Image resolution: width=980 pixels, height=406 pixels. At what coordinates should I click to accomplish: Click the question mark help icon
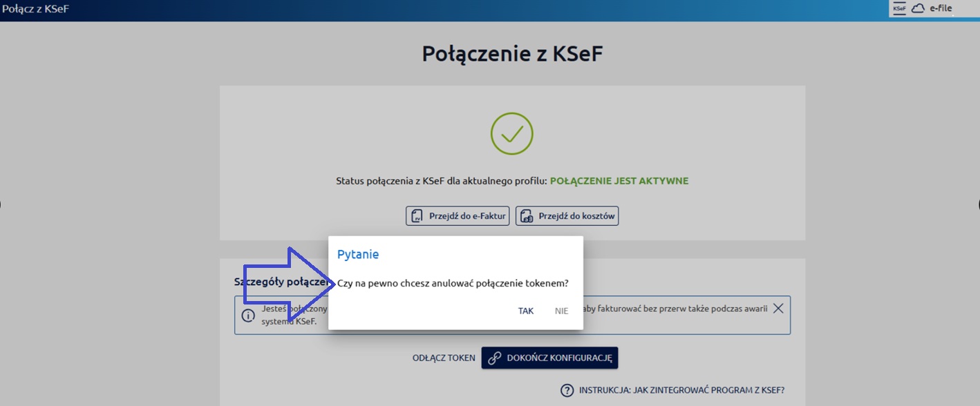567,390
